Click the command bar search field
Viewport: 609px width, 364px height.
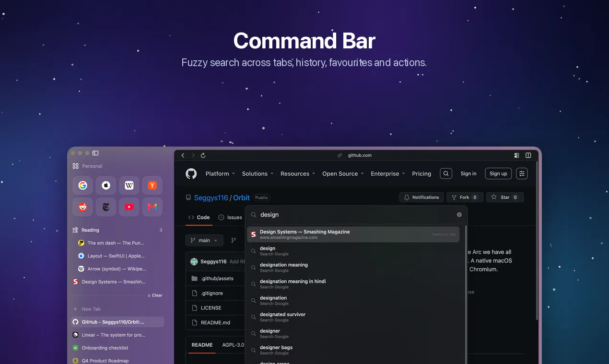(x=356, y=215)
